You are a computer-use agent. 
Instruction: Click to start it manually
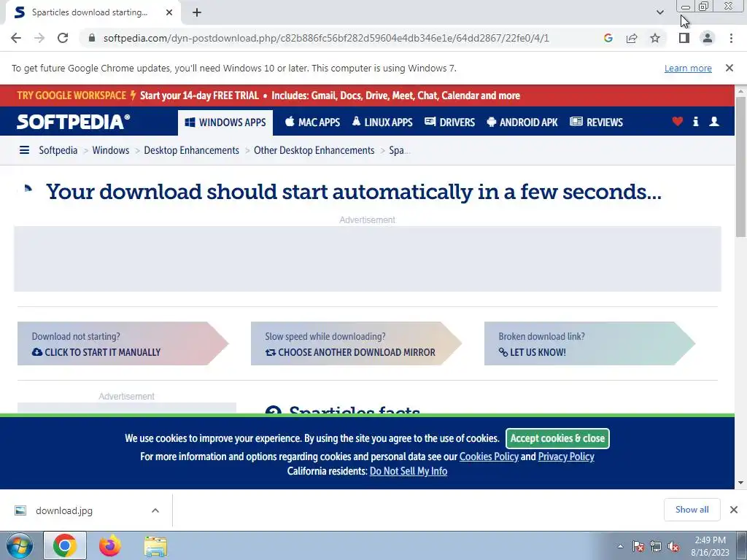tap(123, 344)
